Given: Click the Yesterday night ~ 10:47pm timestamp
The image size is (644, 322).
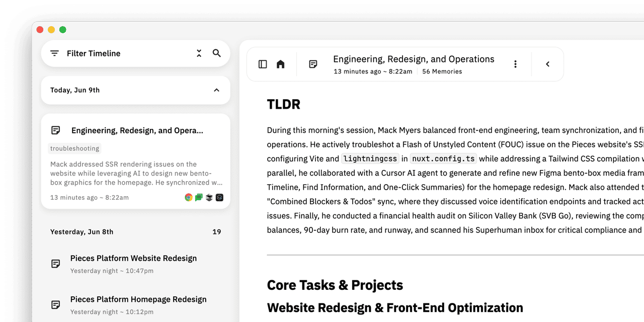Looking at the screenshot, I should click(x=112, y=271).
